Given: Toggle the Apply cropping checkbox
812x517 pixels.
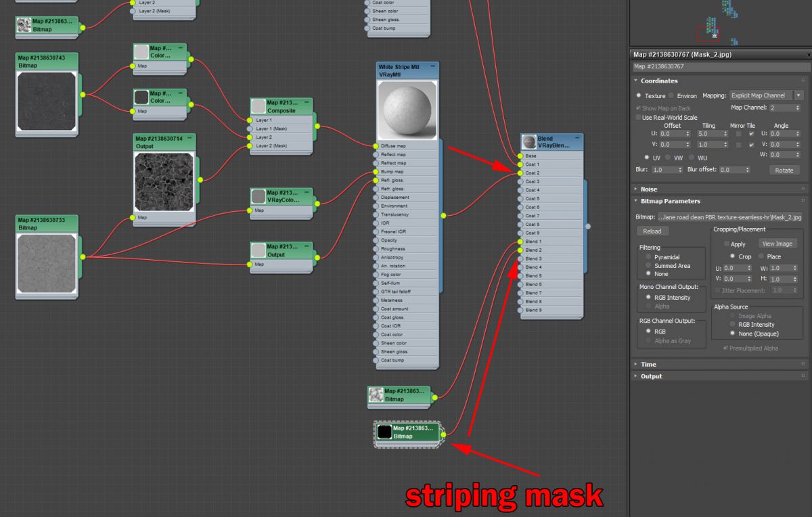Looking at the screenshot, I should click(x=727, y=244).
